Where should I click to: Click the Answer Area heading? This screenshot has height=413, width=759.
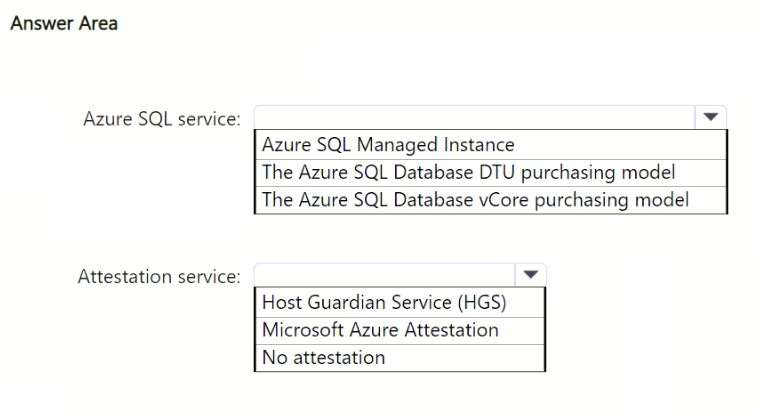click(64, 23)
